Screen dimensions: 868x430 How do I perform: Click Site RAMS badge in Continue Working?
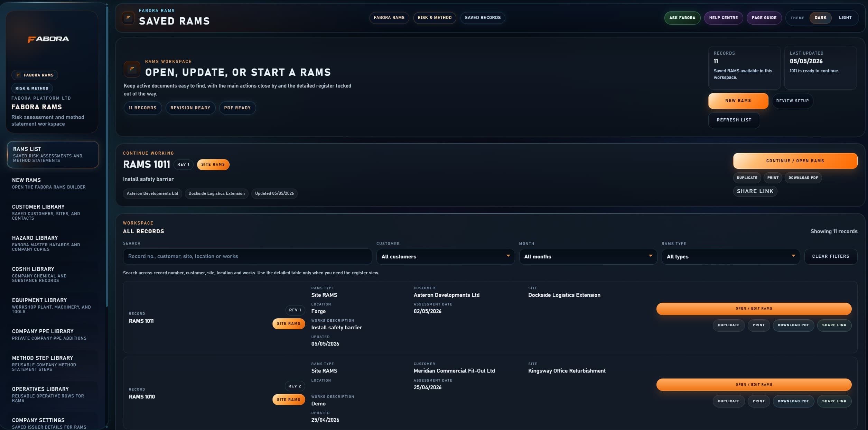point(213,165)
